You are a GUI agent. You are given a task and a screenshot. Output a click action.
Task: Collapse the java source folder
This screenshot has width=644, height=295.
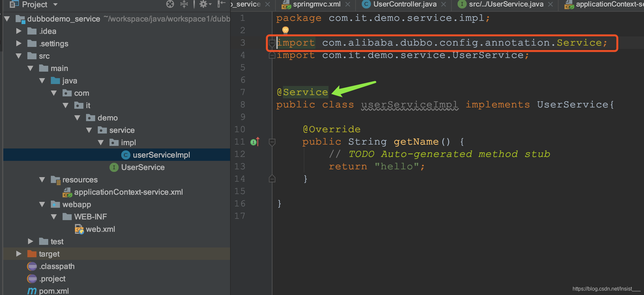[42, 81]
